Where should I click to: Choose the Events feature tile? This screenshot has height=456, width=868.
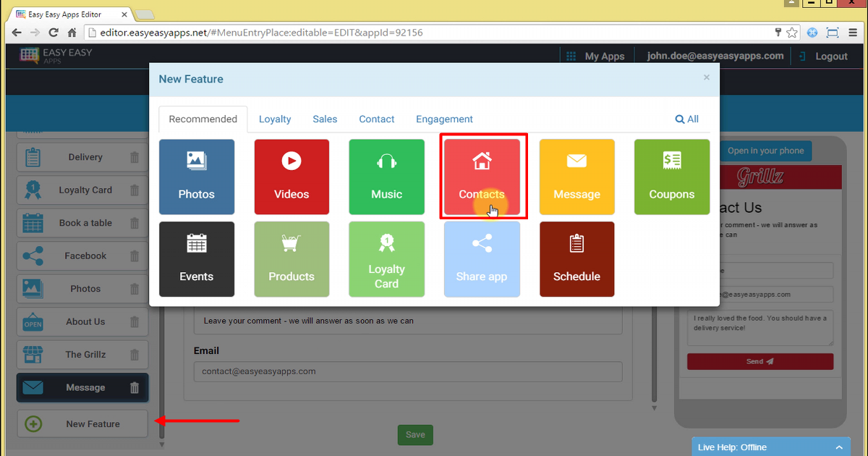197,259
